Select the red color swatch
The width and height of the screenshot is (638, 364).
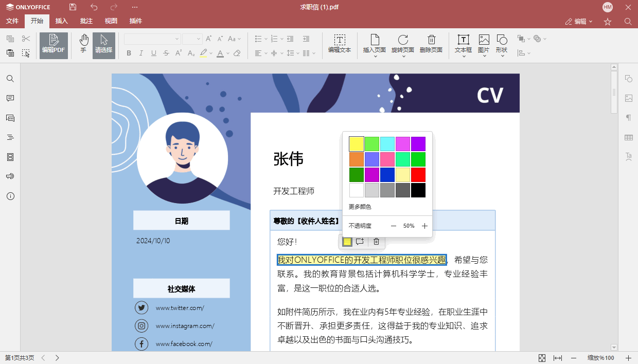(x=418, y=175)
